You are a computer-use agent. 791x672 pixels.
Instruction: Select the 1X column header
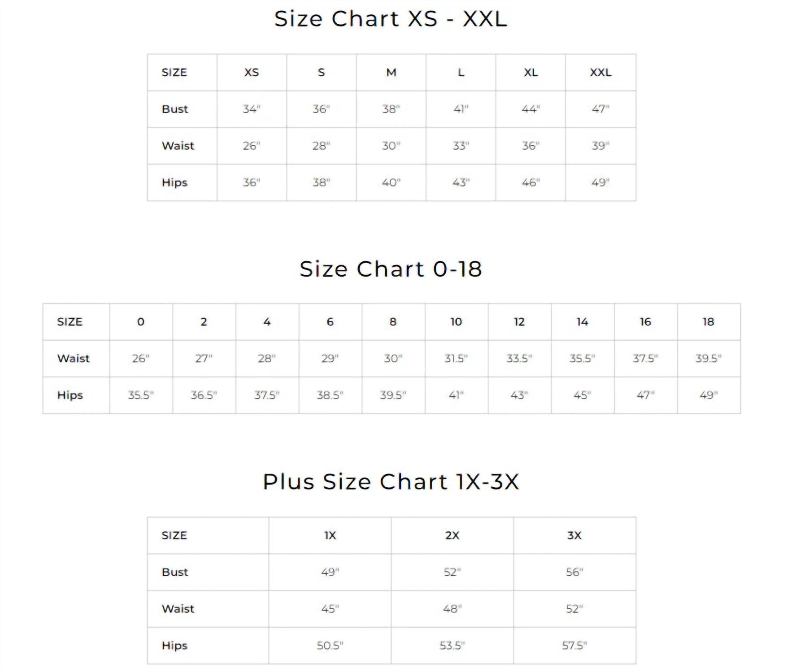point(330,536)
